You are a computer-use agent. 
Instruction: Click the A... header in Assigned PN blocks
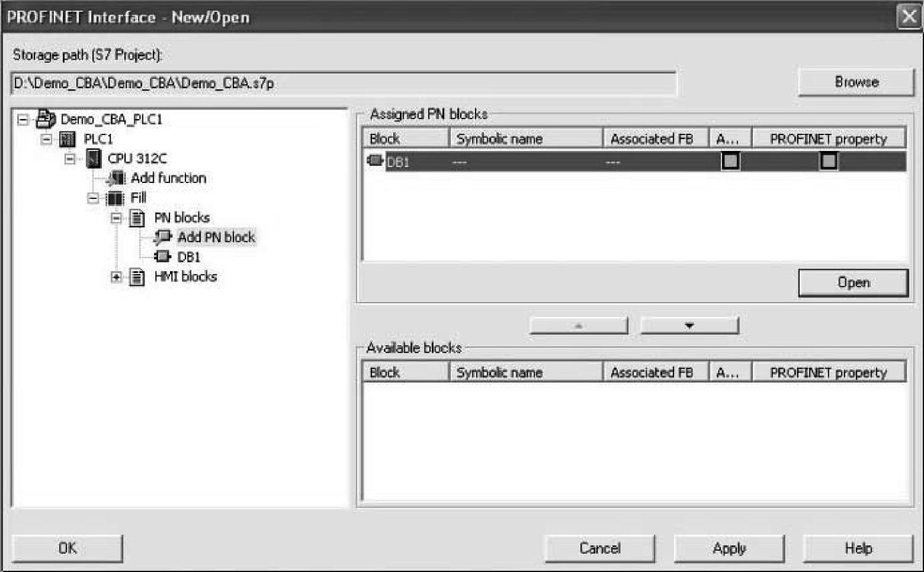coord(731,139)
